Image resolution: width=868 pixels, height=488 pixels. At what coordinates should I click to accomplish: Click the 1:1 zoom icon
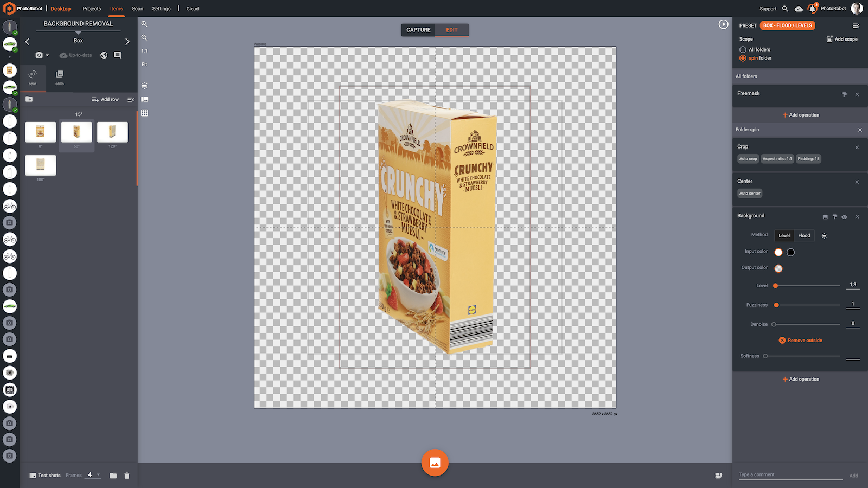coord(144,50)
